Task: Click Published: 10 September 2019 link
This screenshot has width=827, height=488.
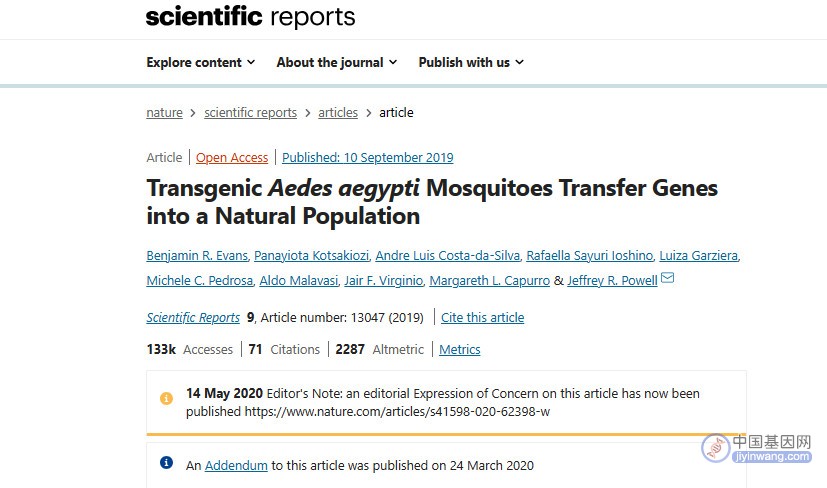Action: coord(368,157)
